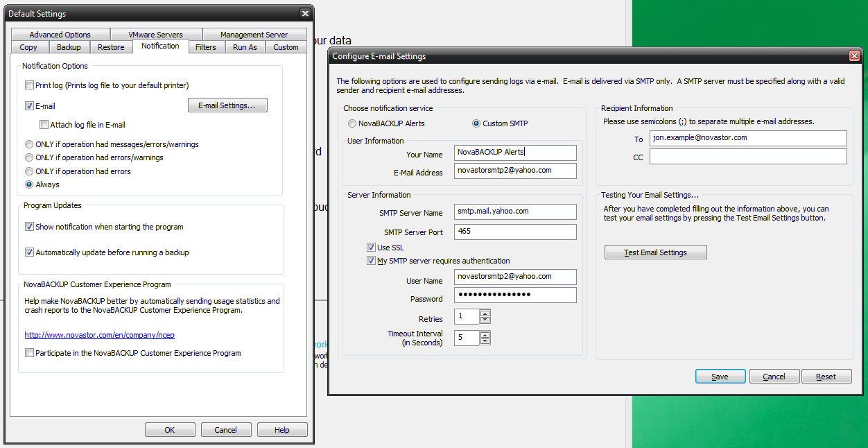The height and width of the screenshot is (448, 868).
Task: Click the Your Name input field
Action: (515, 153)
